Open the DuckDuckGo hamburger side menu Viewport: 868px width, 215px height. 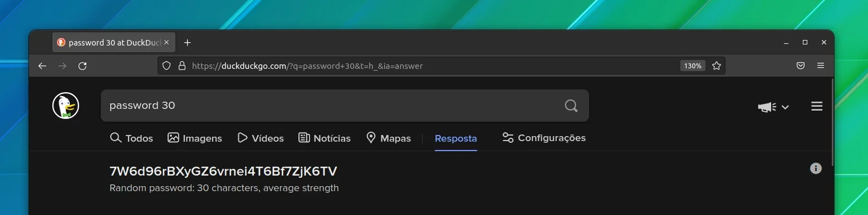click(x=817, y=106)
